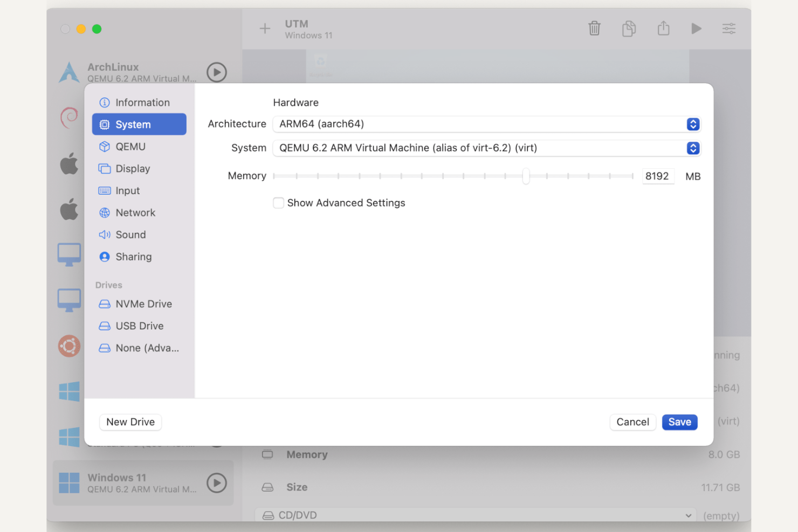Click the Network globe icon
This screenshot has width=798, height=532.
click(105, 213)
